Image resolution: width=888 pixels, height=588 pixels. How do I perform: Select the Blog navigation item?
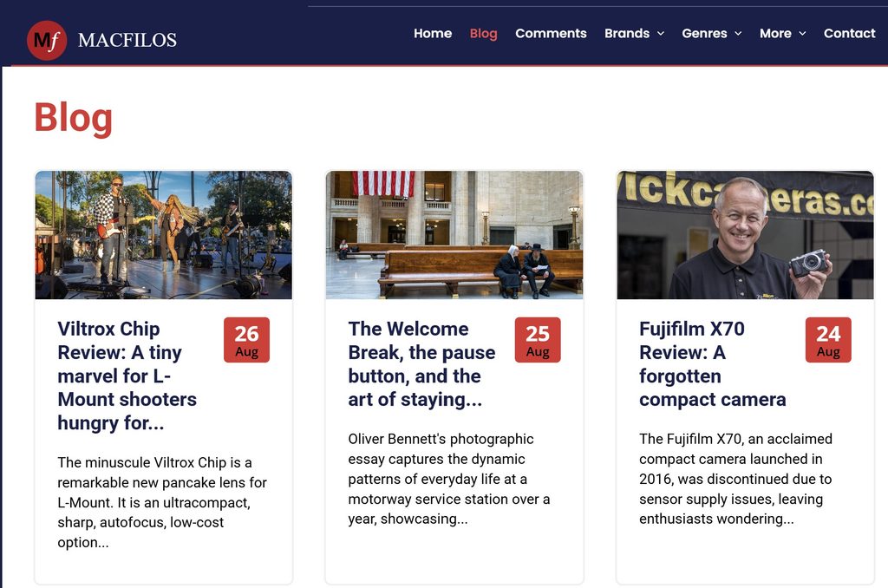tap(484, 34)
